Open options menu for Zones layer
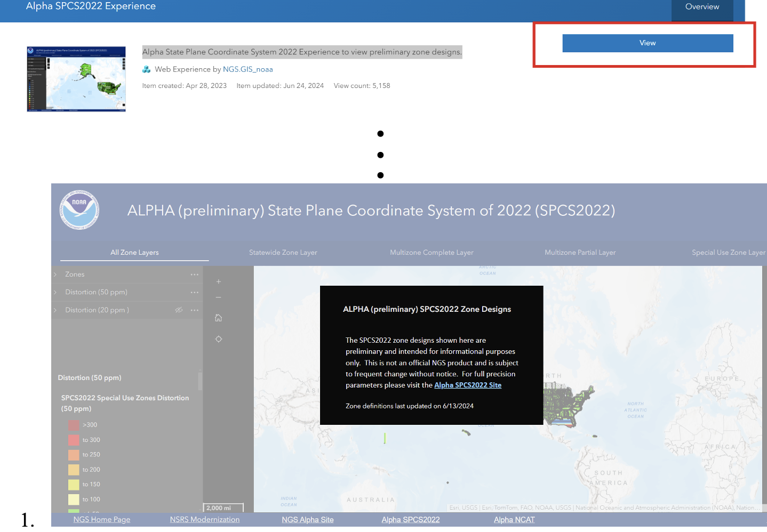 pyautogui.click(x=194, y=275)
